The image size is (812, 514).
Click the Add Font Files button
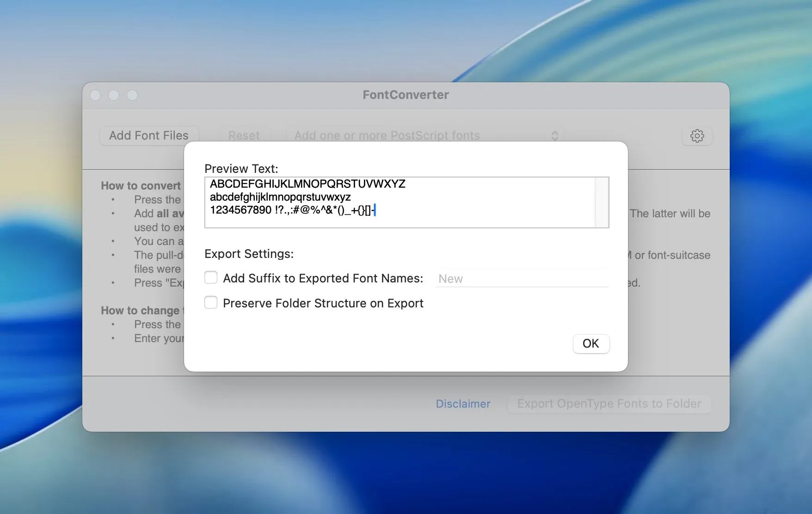pyautogui.click(x=149, y=135)
